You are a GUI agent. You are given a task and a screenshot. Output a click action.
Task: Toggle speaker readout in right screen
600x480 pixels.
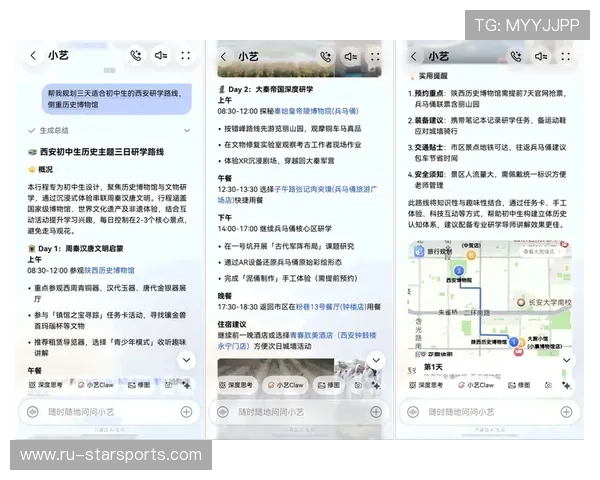point(541,57)
